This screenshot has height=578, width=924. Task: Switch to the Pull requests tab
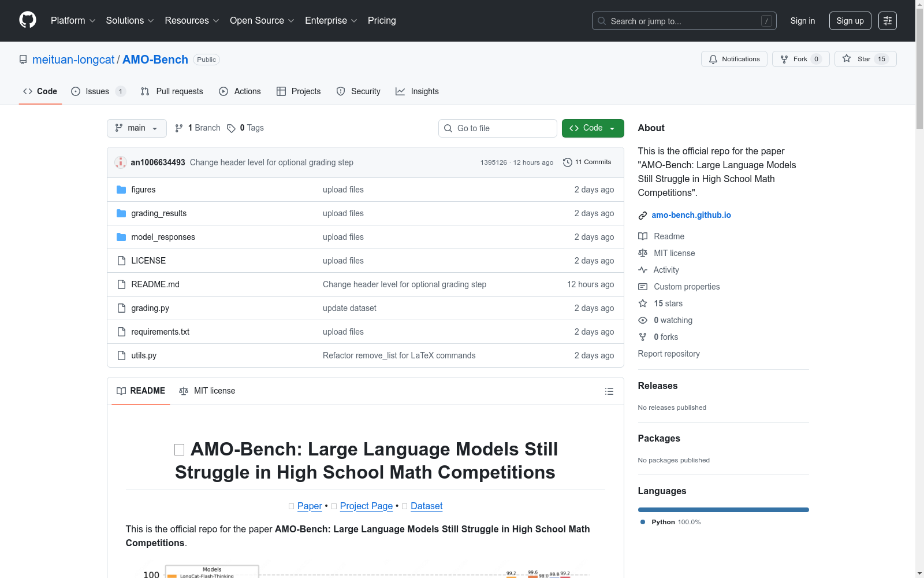pos(172,91)
